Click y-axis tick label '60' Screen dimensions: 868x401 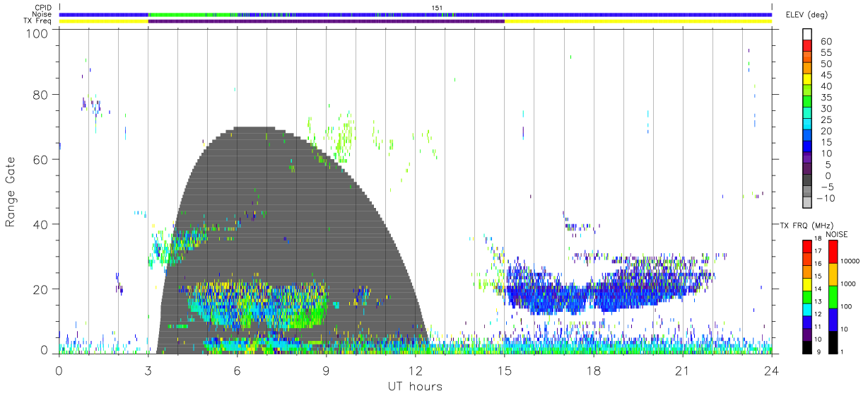pyautogui.click(x=40, y=159)
